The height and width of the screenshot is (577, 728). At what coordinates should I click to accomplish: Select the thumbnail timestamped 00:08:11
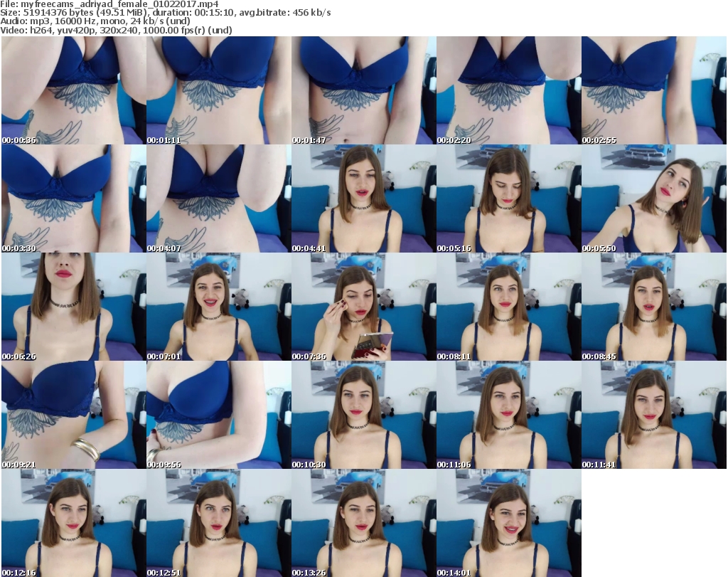pos(509,307)
